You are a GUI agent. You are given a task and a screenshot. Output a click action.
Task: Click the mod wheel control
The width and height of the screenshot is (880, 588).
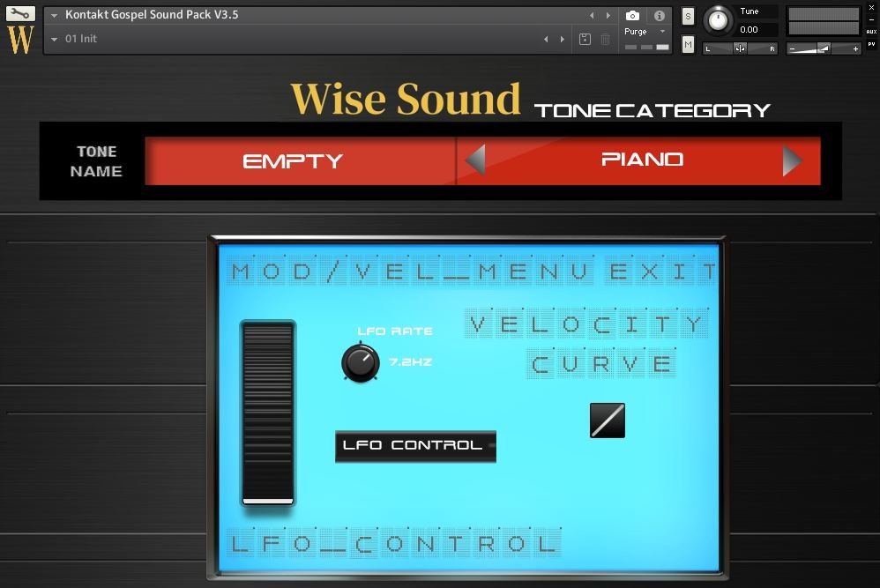[268, 413]
